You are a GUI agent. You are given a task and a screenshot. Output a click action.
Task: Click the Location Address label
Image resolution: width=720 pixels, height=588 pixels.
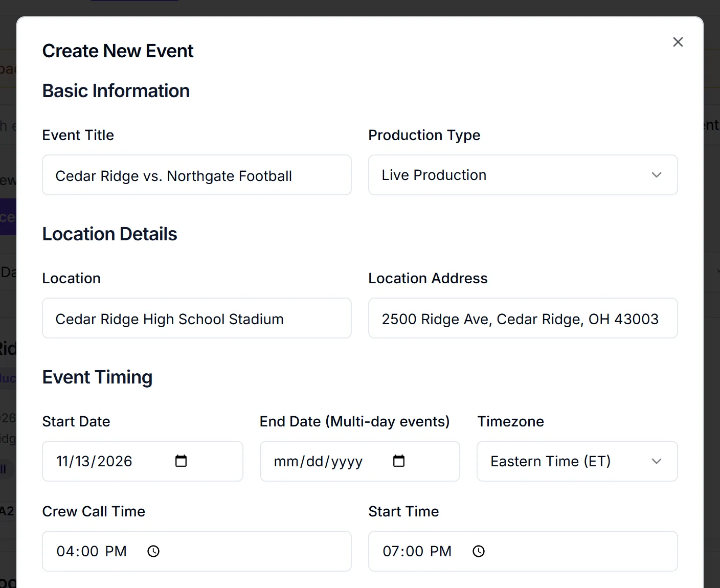[x=428, y=278]
